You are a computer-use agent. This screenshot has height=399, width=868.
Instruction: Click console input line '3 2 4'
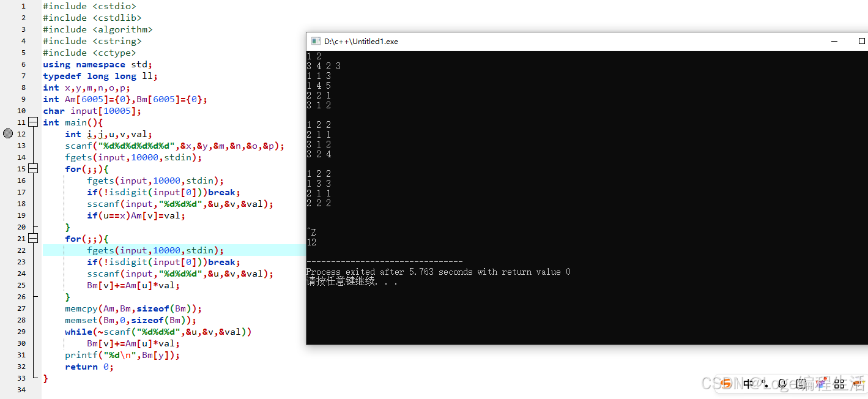click(319, 154)
